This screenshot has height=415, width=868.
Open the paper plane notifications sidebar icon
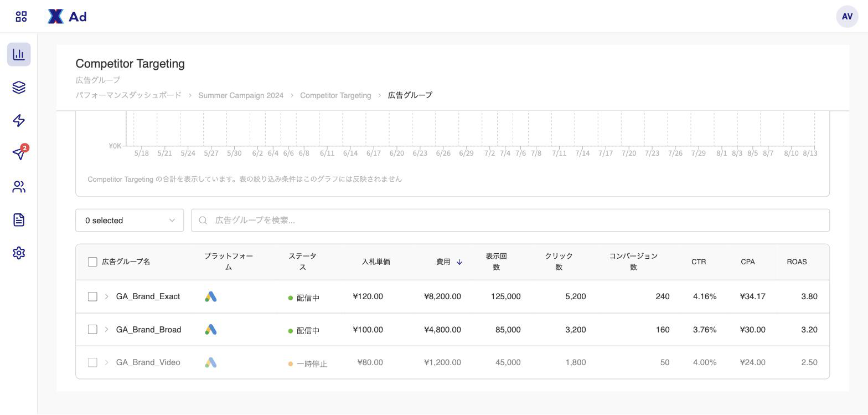pyautogui.click(x=19, y=153)
